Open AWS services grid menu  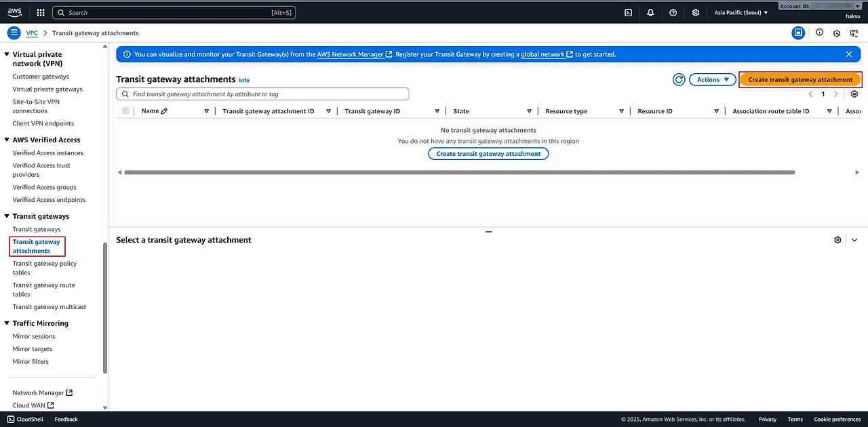(x=41, y=12)
